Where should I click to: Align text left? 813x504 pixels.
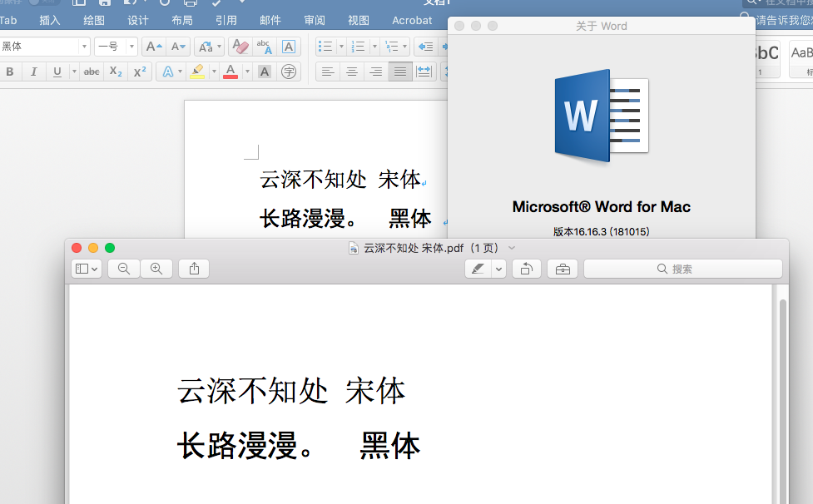328,72
